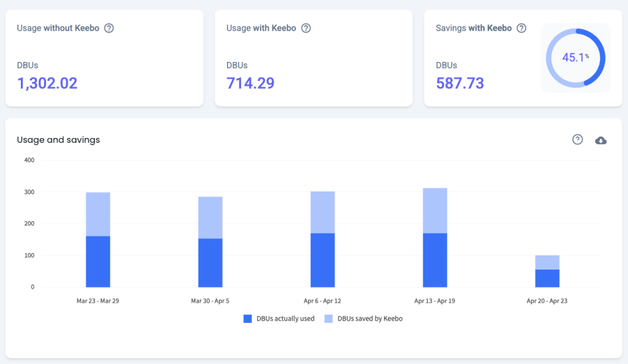Click the Mar 23 - Mar 29 saved-DBUs bar segment

point(98,214)
